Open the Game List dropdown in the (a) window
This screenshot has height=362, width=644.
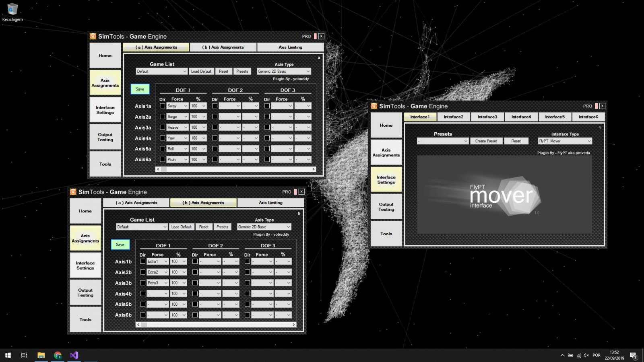[x=161, y=71]
